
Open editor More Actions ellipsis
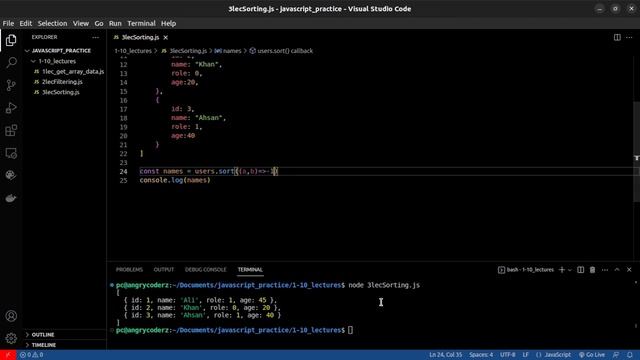pyautogui.click(x=629, y=37)
